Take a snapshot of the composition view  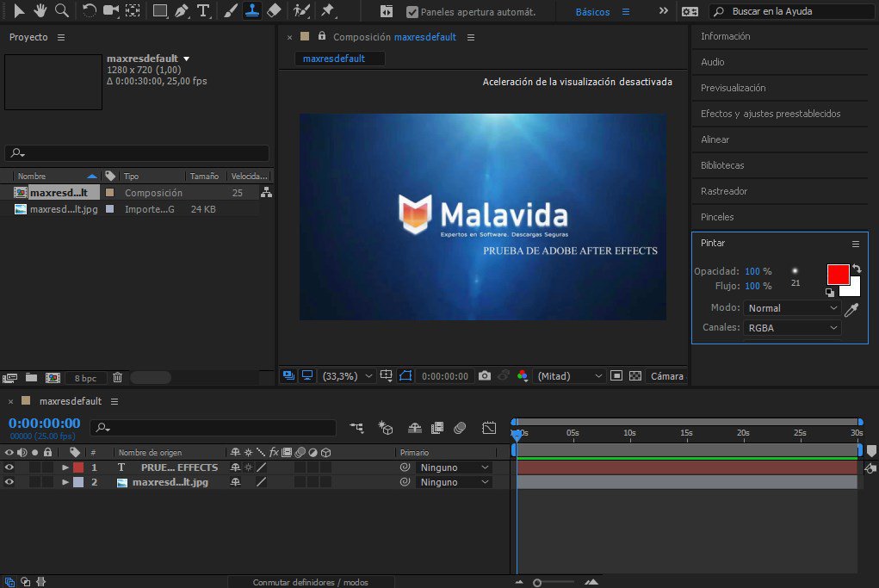coord(484,376)
